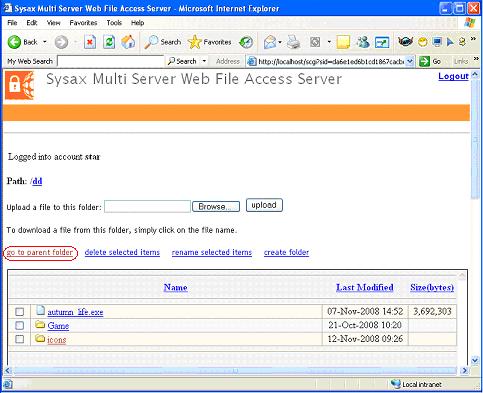
Task: Click the icons folder icon
Action: [x=40, y=338]
